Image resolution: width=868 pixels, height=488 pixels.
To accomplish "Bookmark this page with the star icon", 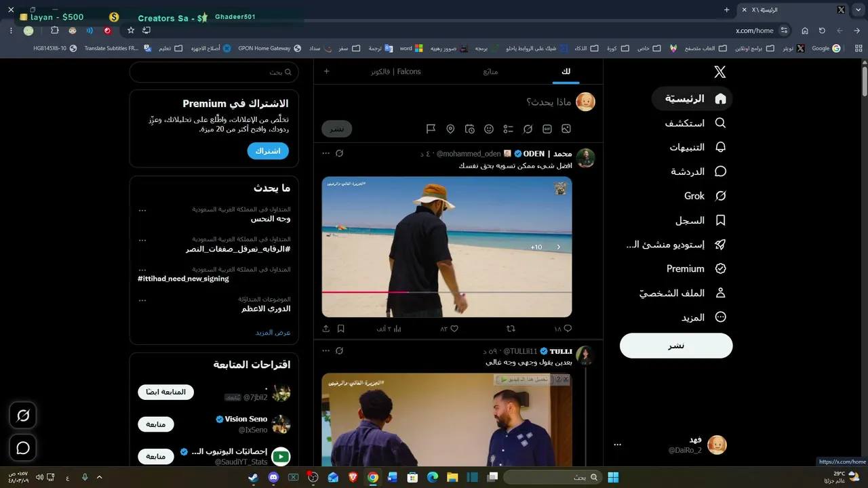I will [131, 30].
